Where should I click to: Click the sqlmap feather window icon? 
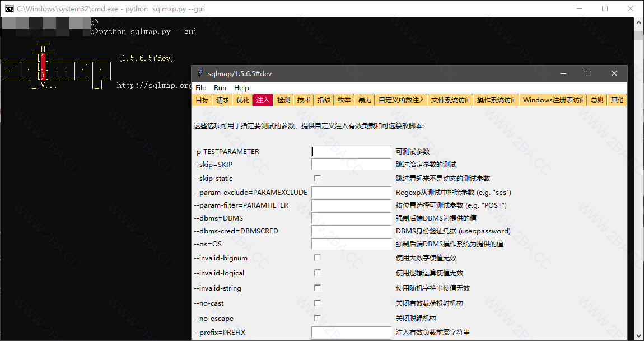pos(200,73)
